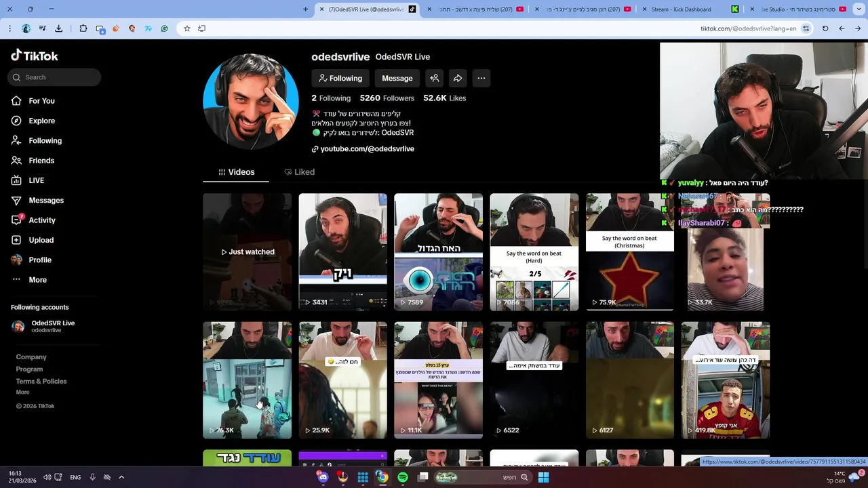Open the browser extensions puzzle icon

coord(83,28)
